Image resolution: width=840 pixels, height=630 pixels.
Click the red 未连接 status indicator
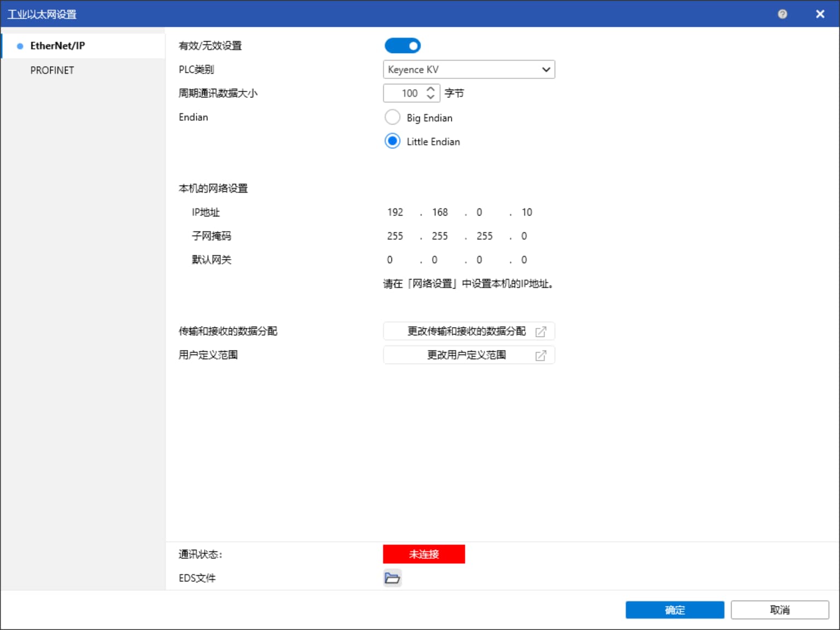tap(424, 554)
